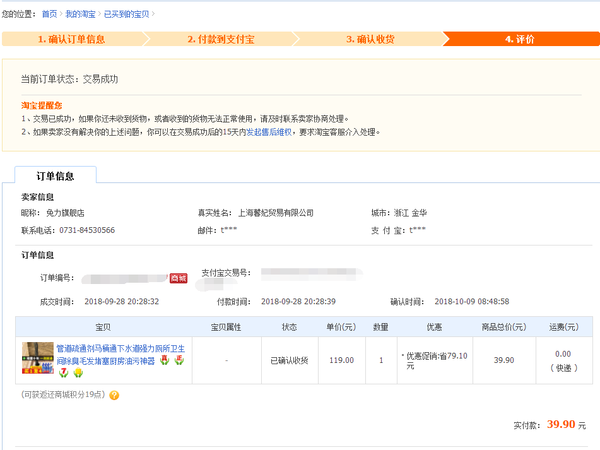Click 付款时间 value 2018-09-28 20:28:39
Screen dimensions: 600x450
pos(298,302)
